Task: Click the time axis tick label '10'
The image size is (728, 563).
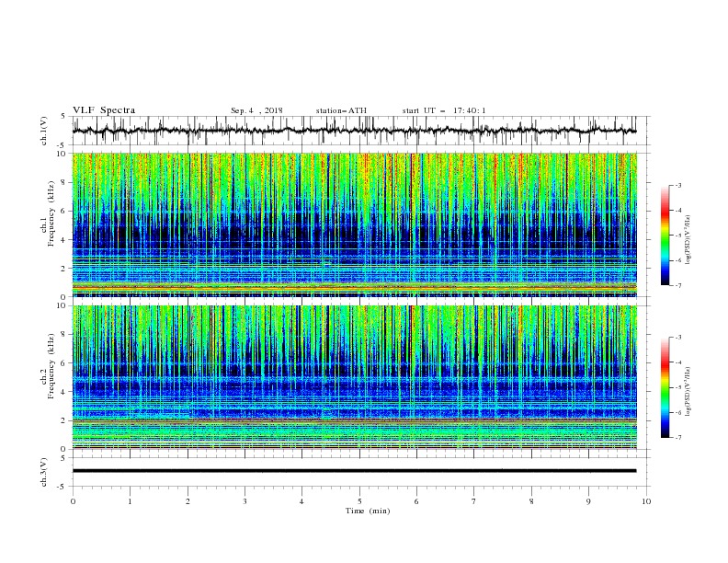Action: [x=646, y=501]
